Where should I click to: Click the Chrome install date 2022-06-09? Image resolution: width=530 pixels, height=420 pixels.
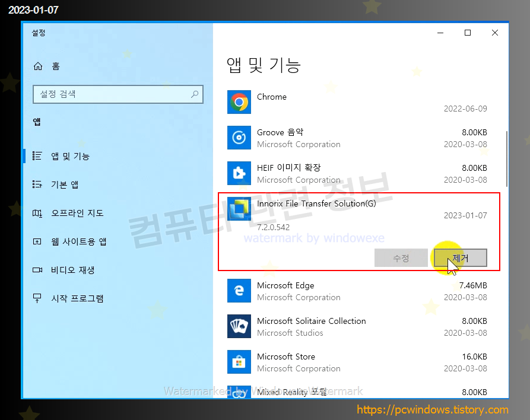pos(465,109)
